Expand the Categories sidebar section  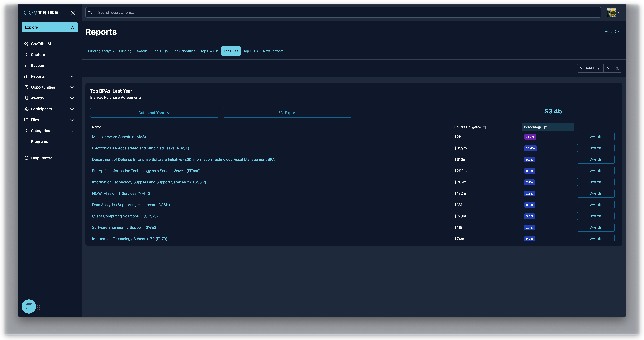tap(72, 131)
